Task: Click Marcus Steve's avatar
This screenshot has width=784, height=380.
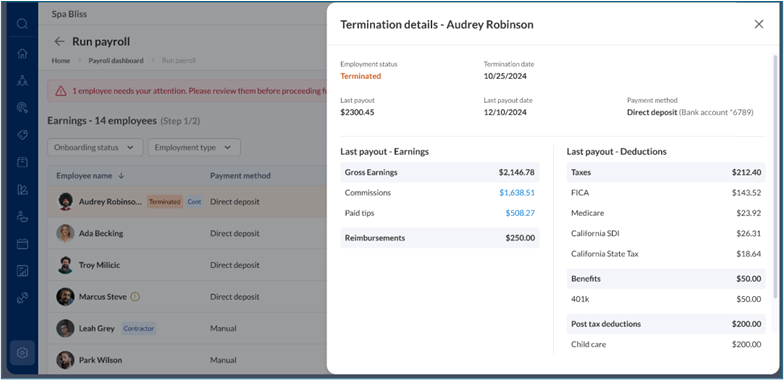Action: [x=65, y=296]
